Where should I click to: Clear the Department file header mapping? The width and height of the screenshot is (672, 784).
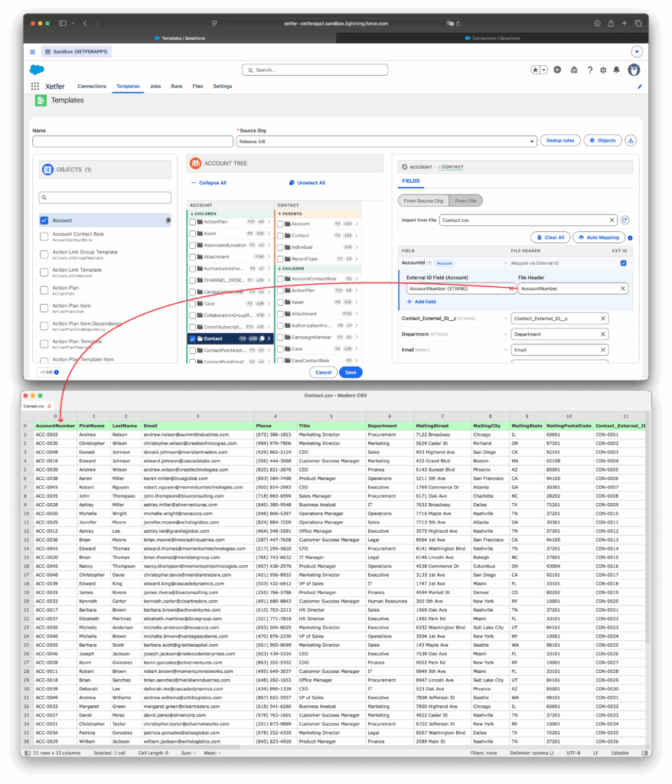[x=603, y=334]
